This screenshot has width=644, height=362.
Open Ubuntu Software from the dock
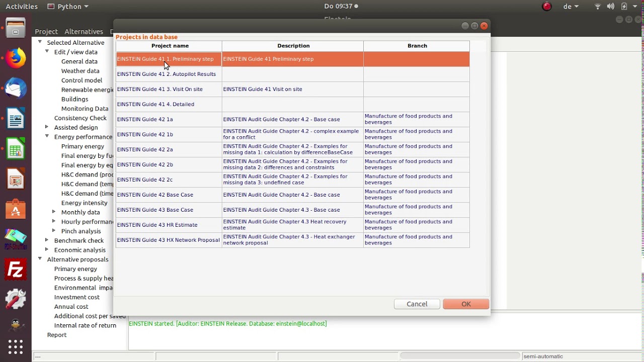click(x=16, y=210)
